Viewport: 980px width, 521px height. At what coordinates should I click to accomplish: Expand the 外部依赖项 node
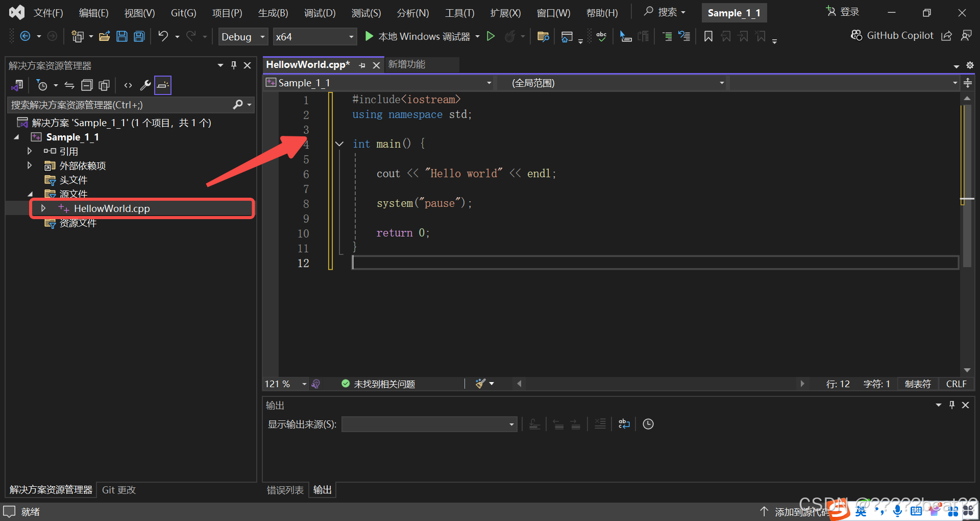click(x=30, y=165)
